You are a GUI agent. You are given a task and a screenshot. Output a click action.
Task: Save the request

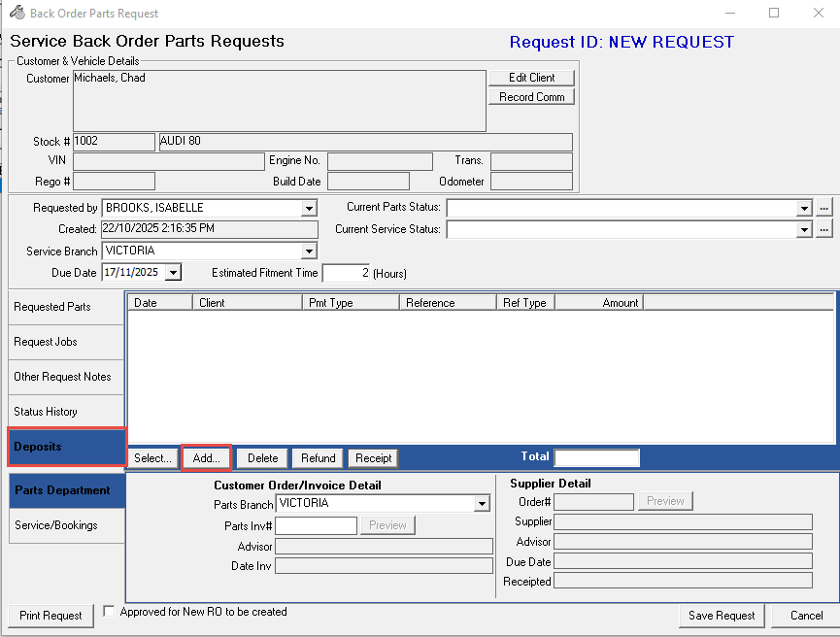(722, 616)
